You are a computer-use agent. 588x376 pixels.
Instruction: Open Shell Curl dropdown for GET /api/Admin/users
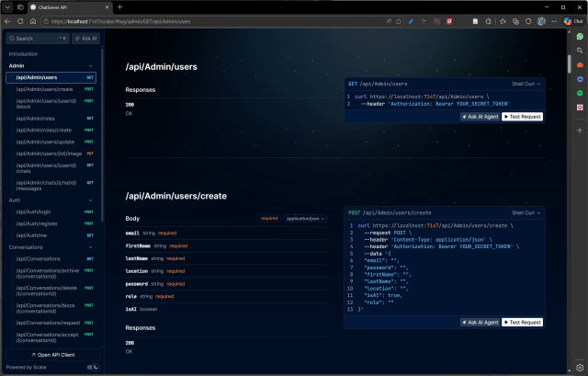(x=526, y=84)
